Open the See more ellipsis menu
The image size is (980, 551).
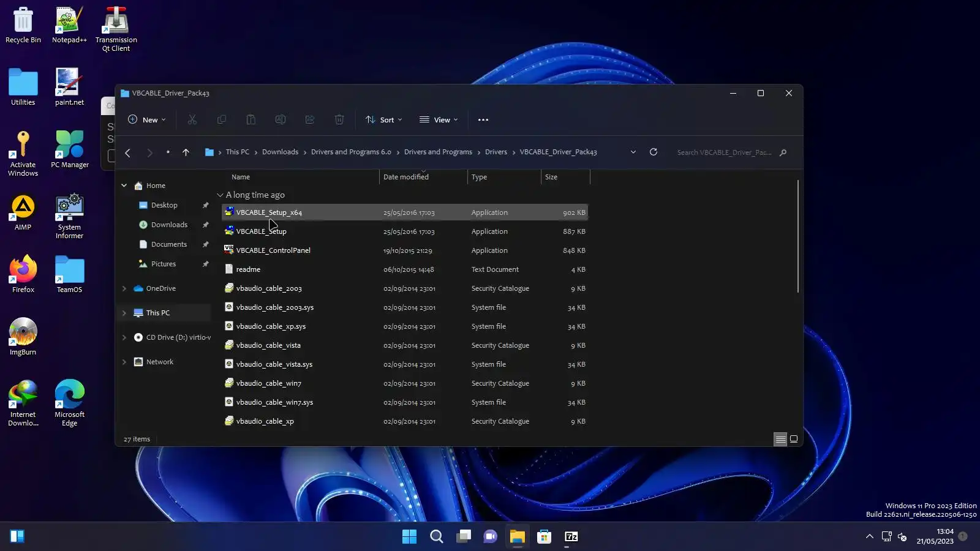(x=483, y=120)
